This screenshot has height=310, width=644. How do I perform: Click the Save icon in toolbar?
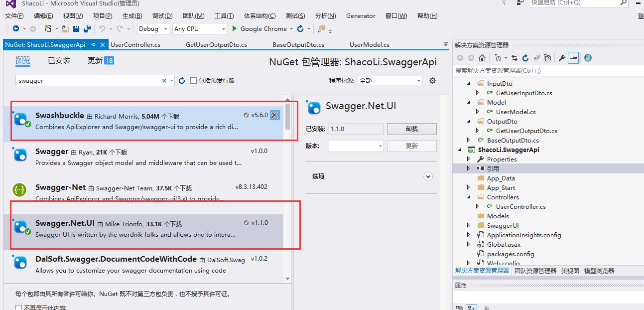coord(76,29)
